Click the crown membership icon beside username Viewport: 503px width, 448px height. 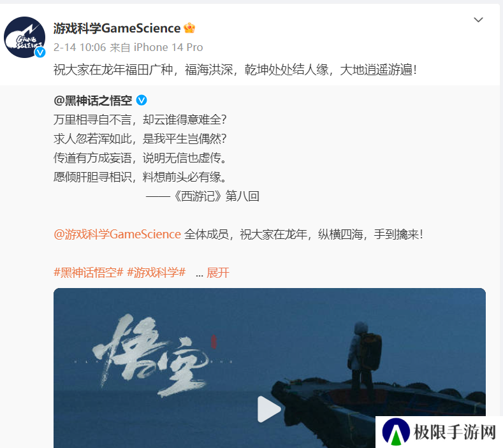189,28
